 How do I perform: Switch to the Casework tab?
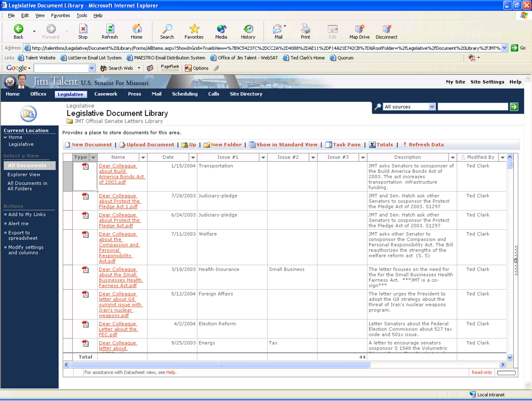(x=105, y=94)
